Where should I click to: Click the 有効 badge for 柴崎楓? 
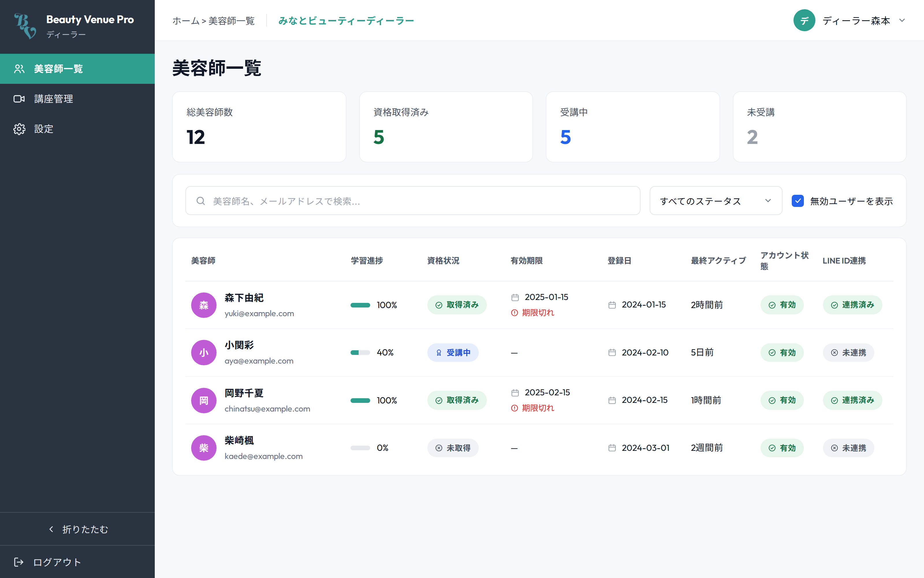click(x=782, y=448)
